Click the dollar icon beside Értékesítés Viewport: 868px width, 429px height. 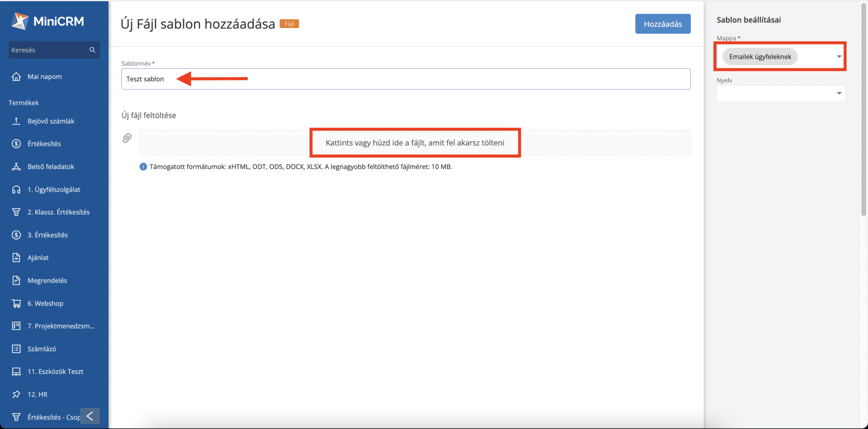16,143
